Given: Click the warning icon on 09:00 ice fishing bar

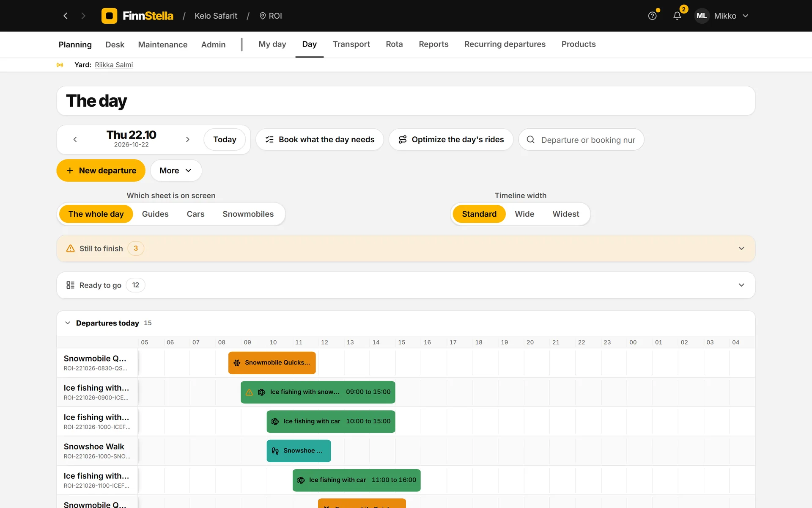Looking at the screenshot, I should (x=250, y=392).
